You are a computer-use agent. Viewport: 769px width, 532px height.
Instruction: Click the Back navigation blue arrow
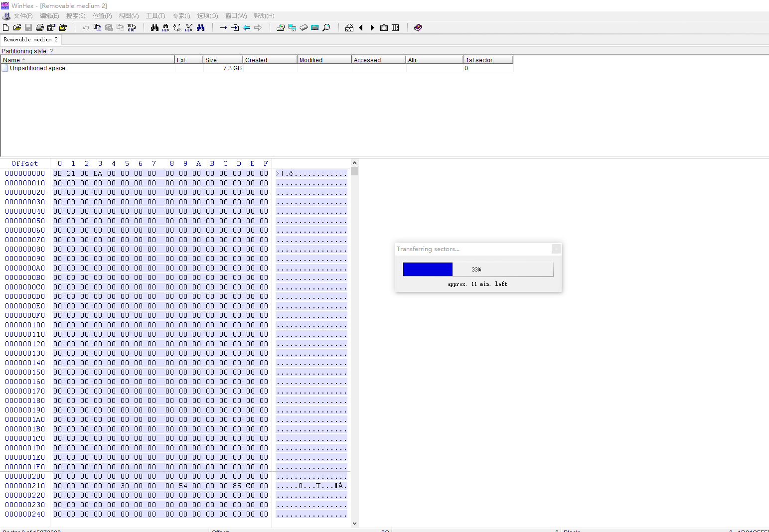click(x=247, y=28)
